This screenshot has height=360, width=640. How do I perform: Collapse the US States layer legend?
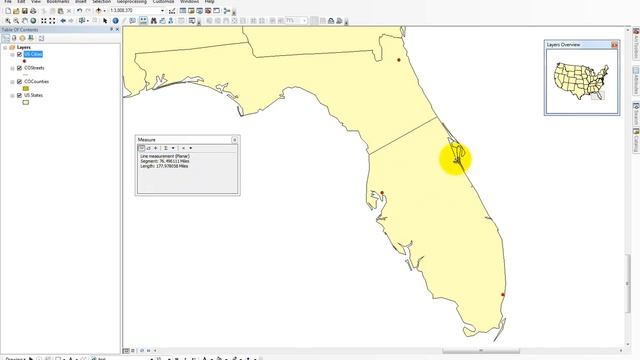pyautogui.click(x=12, y=95)
